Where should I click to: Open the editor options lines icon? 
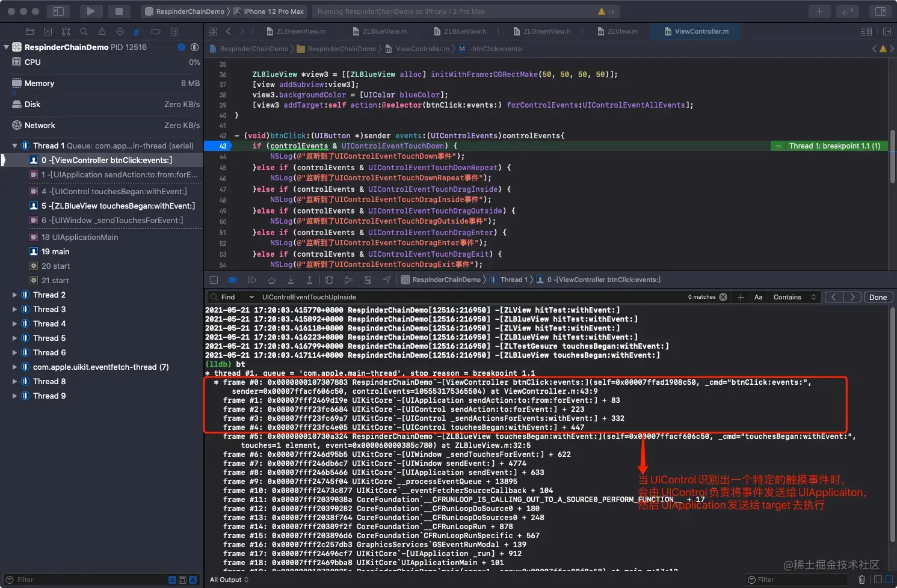(x=866, y=31)
